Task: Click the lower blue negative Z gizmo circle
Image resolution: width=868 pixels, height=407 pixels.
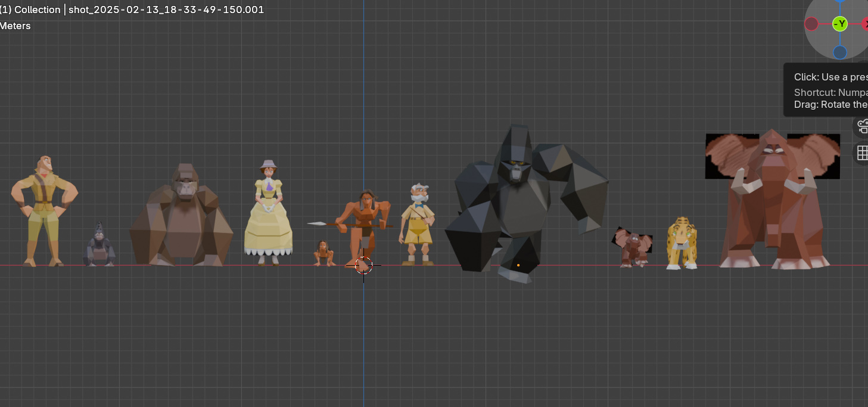Action: point(839,52)
